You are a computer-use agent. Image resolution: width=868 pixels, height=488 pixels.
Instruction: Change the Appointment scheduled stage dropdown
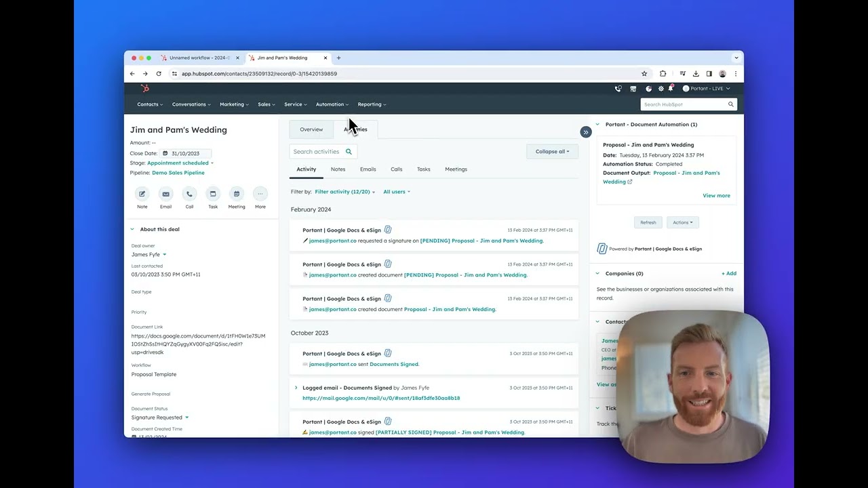[180, 163]
